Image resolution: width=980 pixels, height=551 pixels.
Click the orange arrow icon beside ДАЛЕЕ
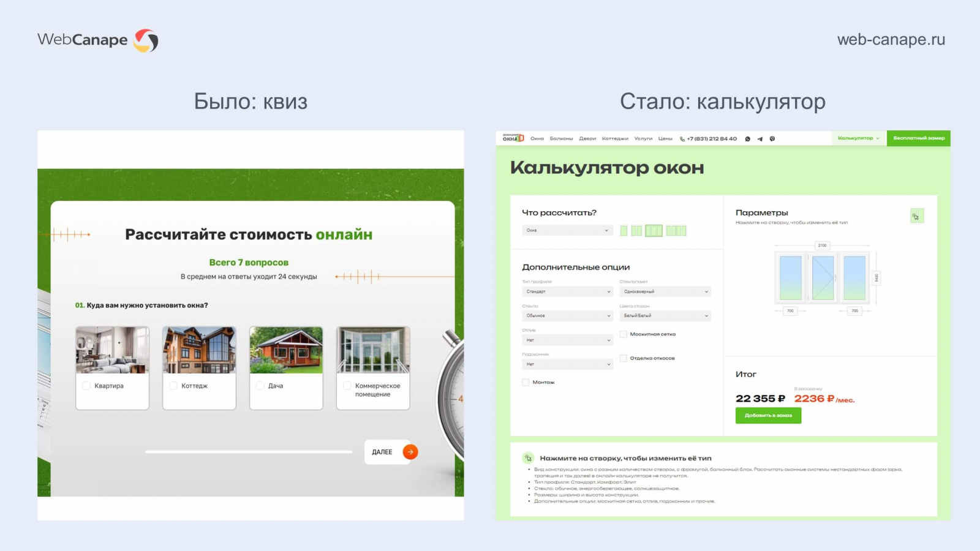pyautogui.click(x=410, y=452)
